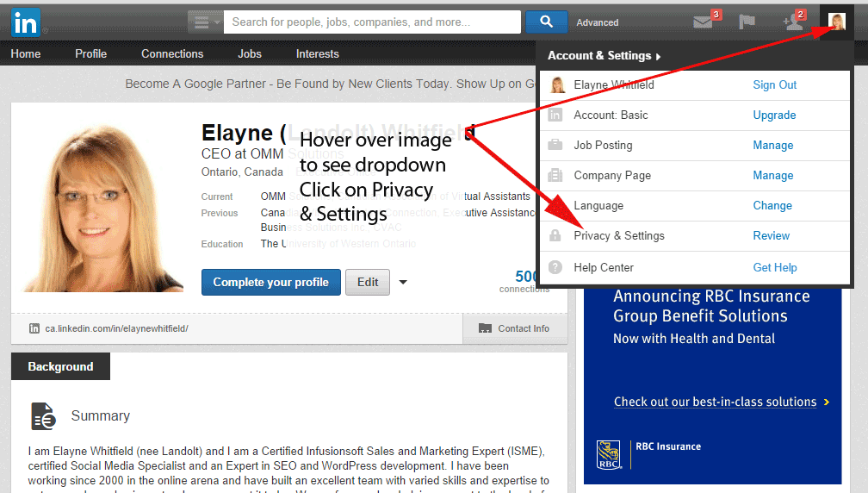Sign Out of the account

click(774, 84)
